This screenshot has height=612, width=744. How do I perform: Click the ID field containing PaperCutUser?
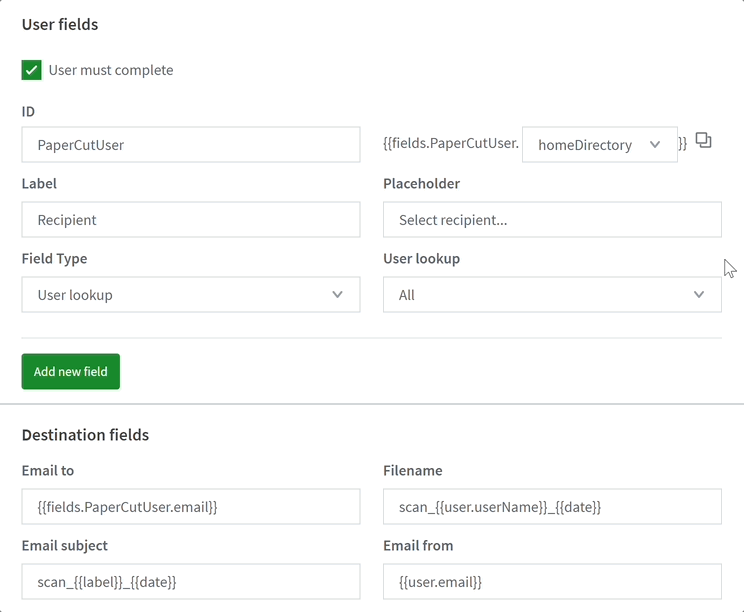(190, 145)
